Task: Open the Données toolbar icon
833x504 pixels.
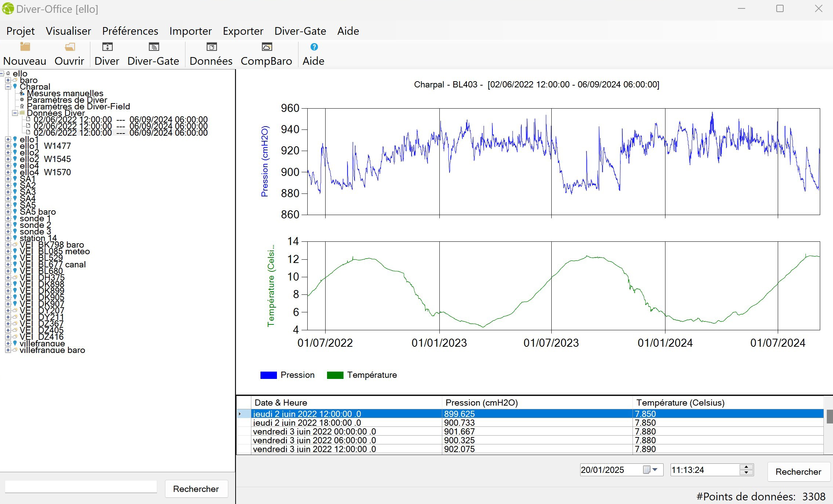Action: click(x=211, y=47)
